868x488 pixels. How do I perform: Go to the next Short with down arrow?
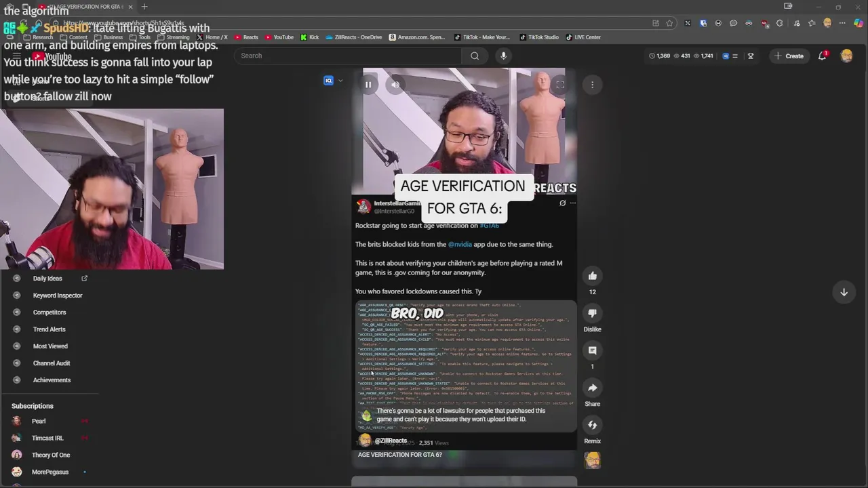[x=844, y=292]
